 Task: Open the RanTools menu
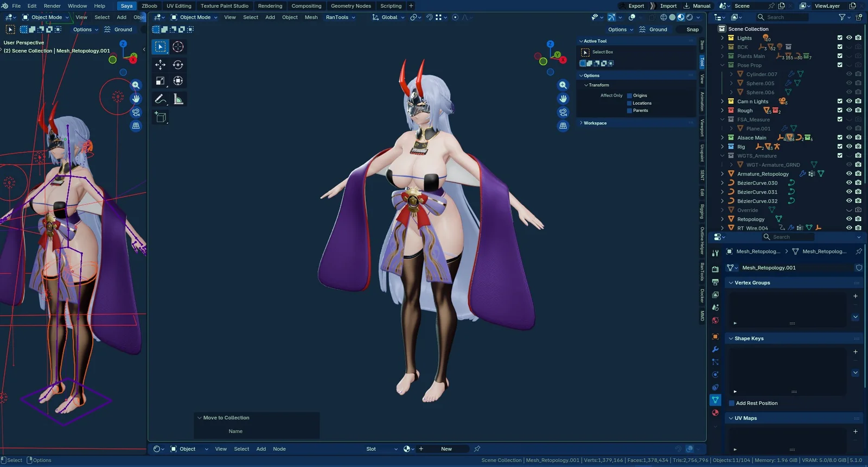click(x=340, y=17)
